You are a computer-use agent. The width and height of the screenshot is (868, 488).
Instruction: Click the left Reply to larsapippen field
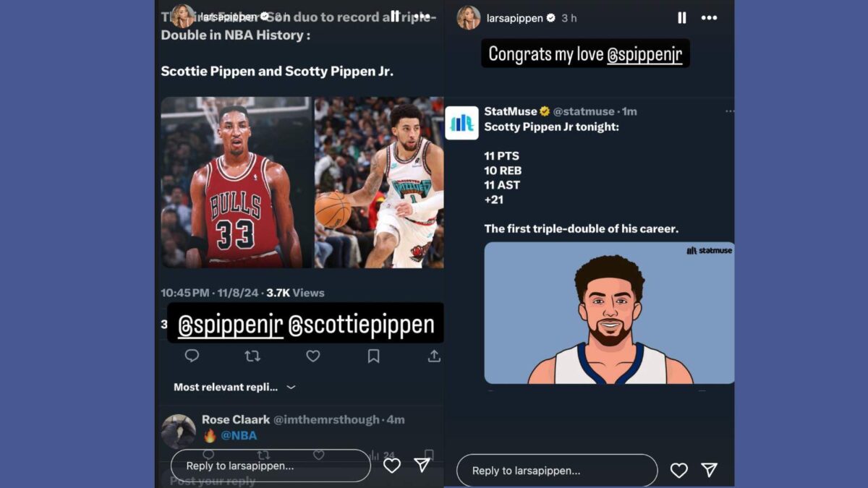click(x=271, y=466)
